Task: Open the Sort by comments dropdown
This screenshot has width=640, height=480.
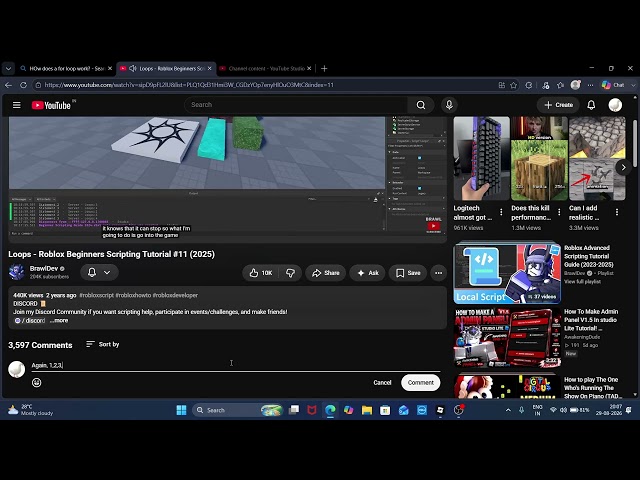Action: pos(103,344)
